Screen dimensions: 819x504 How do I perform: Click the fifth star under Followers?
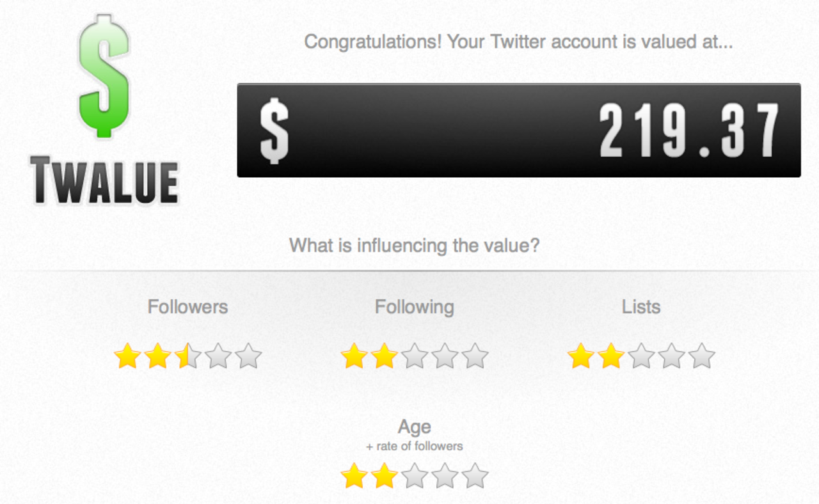[x=248, y=356]
